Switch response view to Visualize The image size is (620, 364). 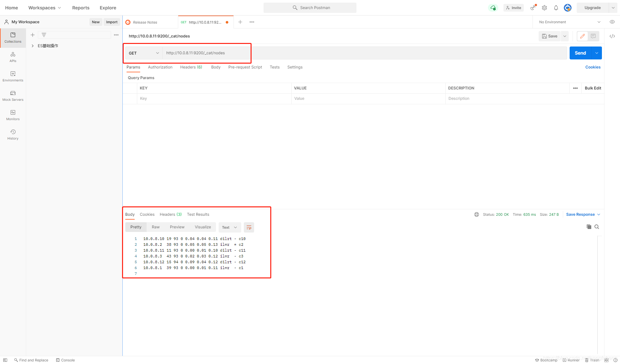[x=203, y=227]
